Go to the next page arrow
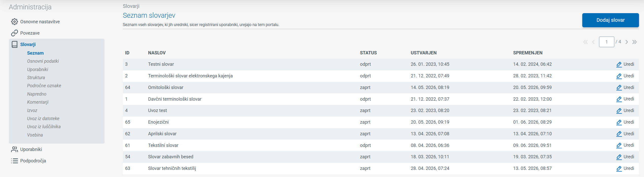 tap(627, 42)
